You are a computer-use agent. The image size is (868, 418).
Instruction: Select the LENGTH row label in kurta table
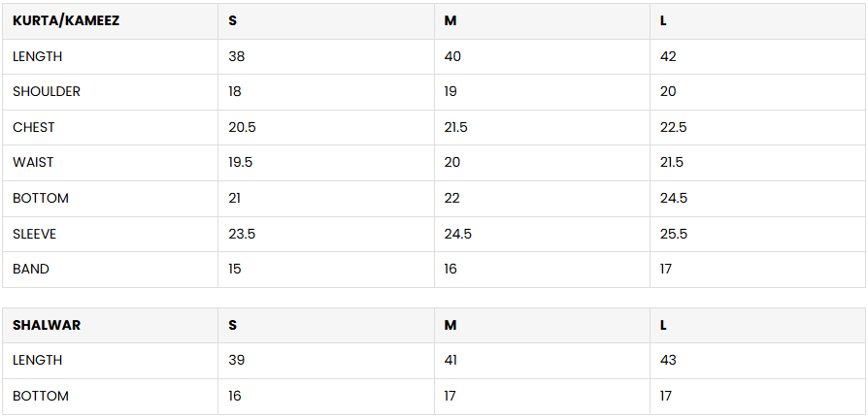point(38,56)
